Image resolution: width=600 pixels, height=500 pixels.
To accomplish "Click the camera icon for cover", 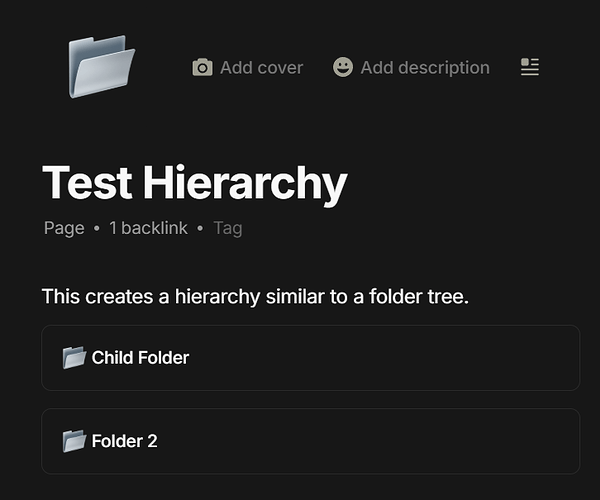I will [x=202, y=68].
